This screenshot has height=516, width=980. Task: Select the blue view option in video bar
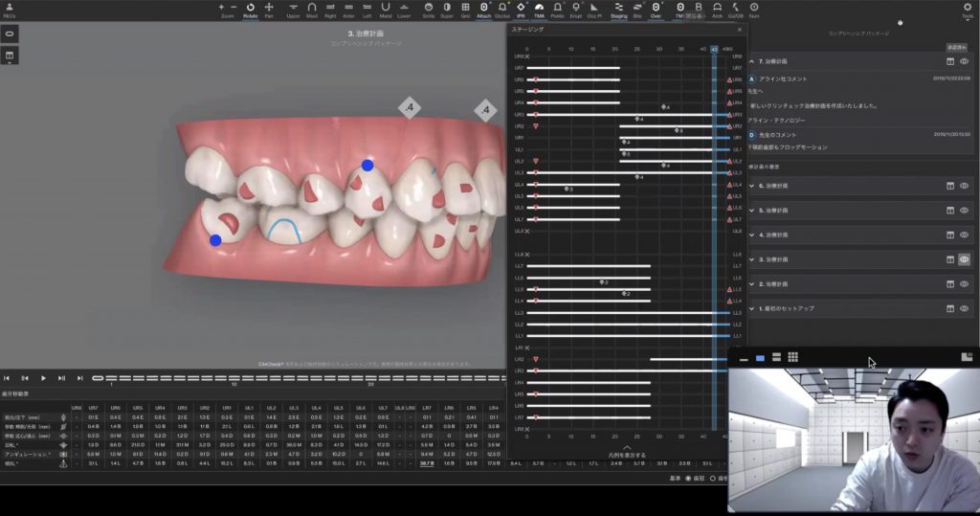(x=760, y=358)
